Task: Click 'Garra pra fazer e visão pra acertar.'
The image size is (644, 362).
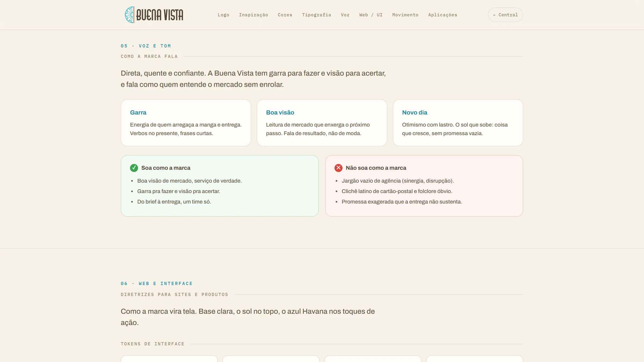Action: [x=178, y=191]
